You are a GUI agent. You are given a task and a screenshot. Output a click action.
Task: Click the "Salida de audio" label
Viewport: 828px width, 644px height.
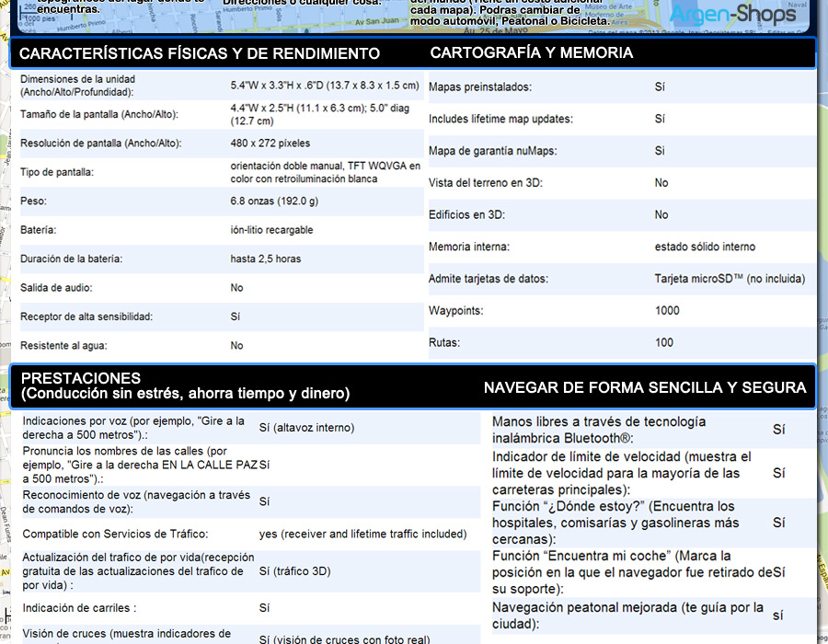click(56, 288)
